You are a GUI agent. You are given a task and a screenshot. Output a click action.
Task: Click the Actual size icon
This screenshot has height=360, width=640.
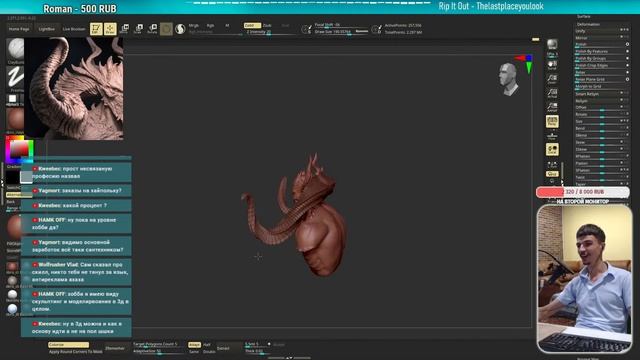(x=552, y=93)
